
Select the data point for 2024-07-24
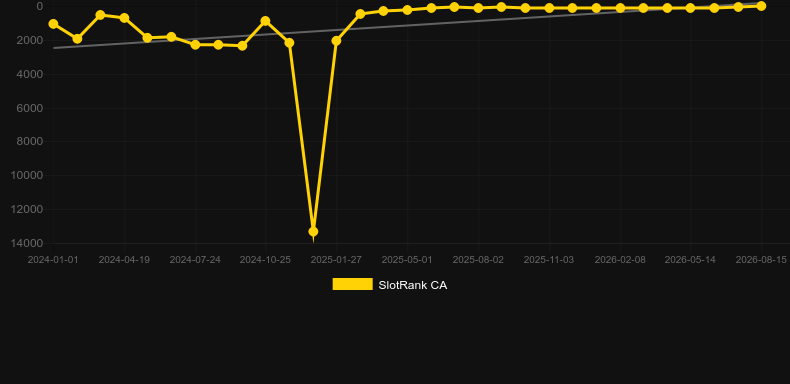[x=195, y=44]
